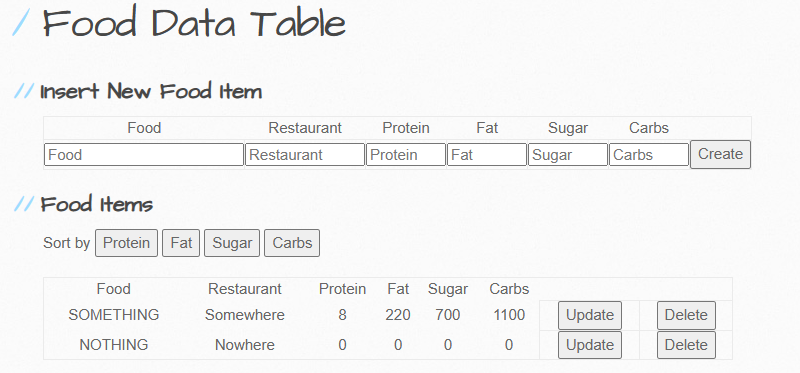800x373 pixels.
Task: Delete the SOMETHING food row
Action: coord(686,315)
